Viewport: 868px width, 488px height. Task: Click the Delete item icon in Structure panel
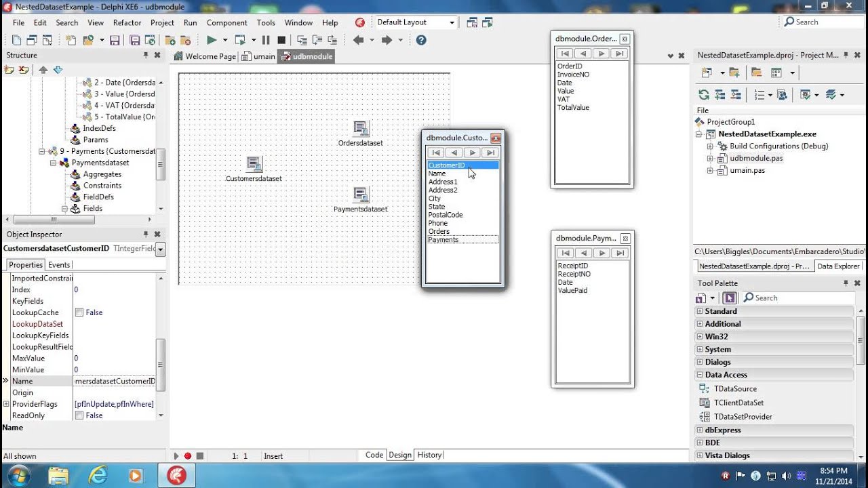[x=24, y=70]
